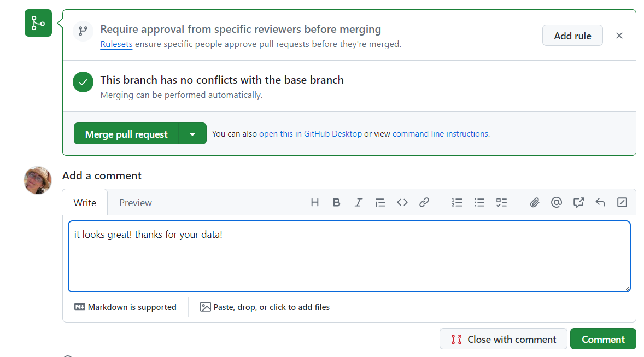The image size is (644, 357).
Task: Attach files using the paperclip icon
Action: 534,202
